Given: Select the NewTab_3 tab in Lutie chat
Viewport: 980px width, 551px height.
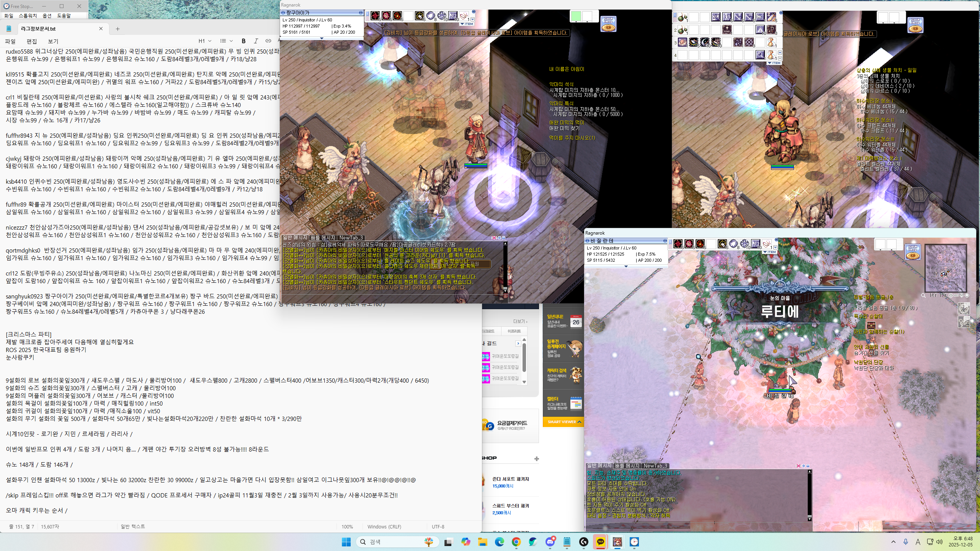Looking at the screenshot, I should point(655,466).
